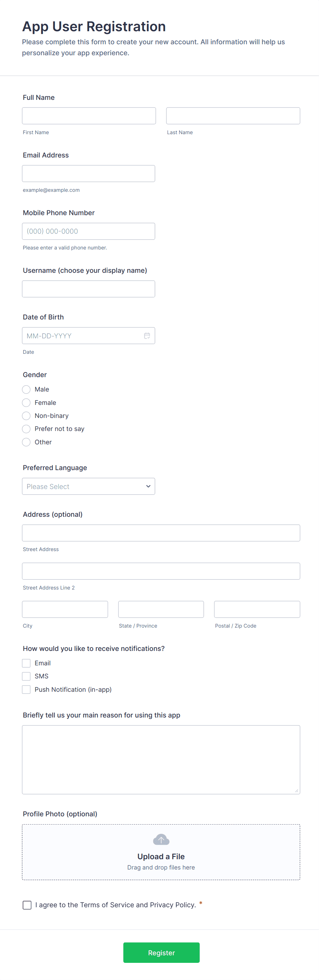Click the Street Address Line 2 field

coord(161,571)
